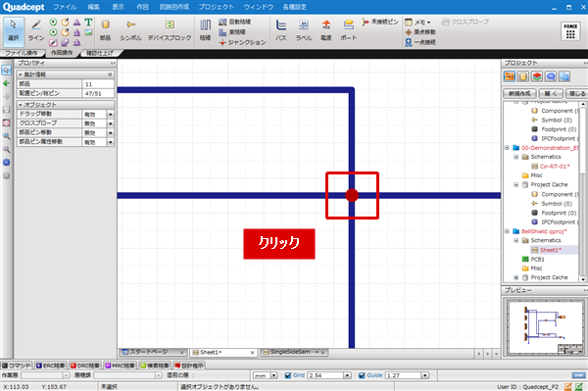
Task: Toggle the Guide checkbox
Action: (362, 375)
